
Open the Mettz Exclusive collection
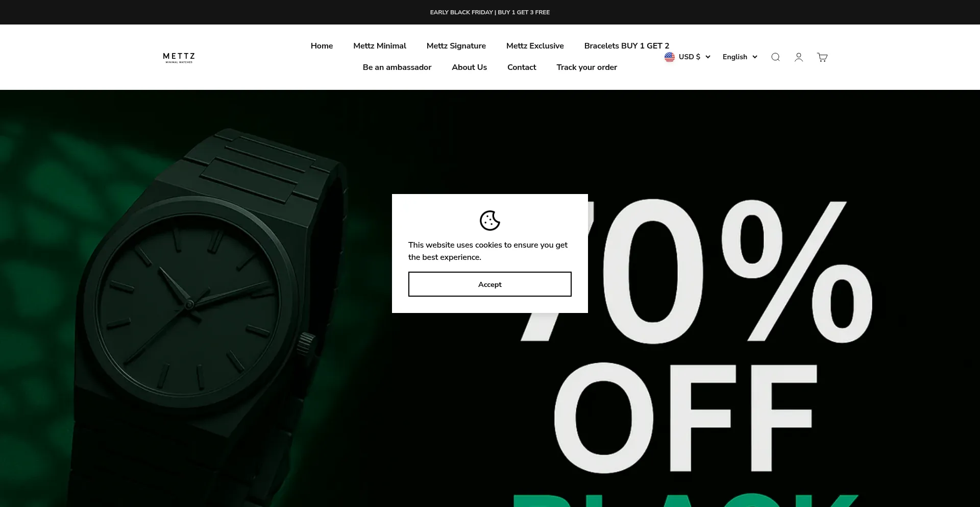click(535, 46)
